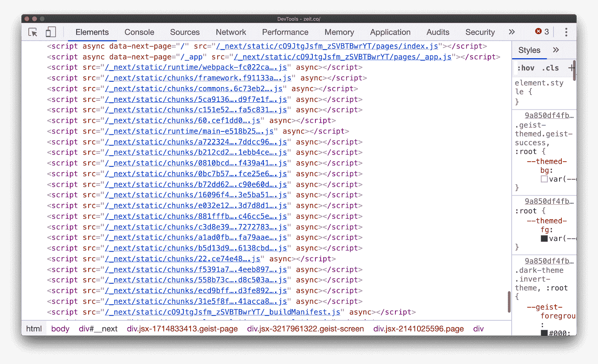
Task: Switch to the Console tab
Action: pyautogui.click(x=139, y=32)
